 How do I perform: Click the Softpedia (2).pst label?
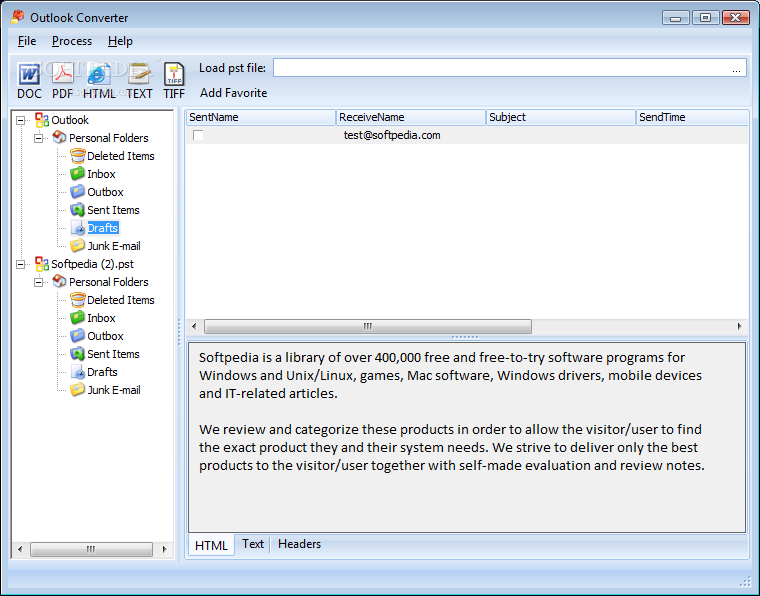click(x=93, y=264)
